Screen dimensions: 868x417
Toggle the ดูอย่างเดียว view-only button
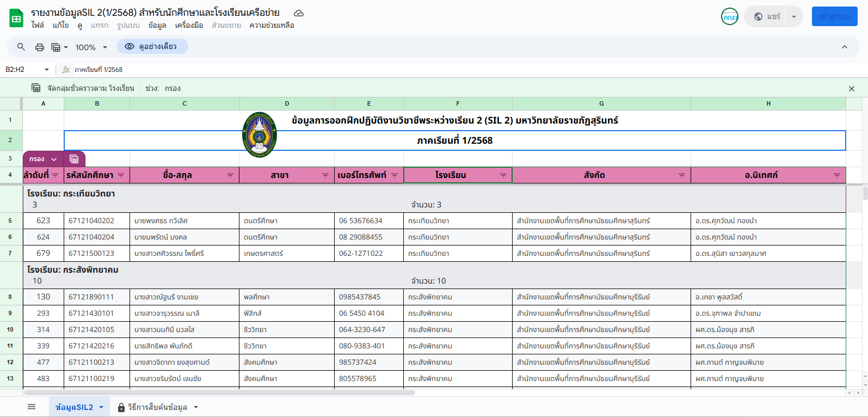click(x=152, y=46)
